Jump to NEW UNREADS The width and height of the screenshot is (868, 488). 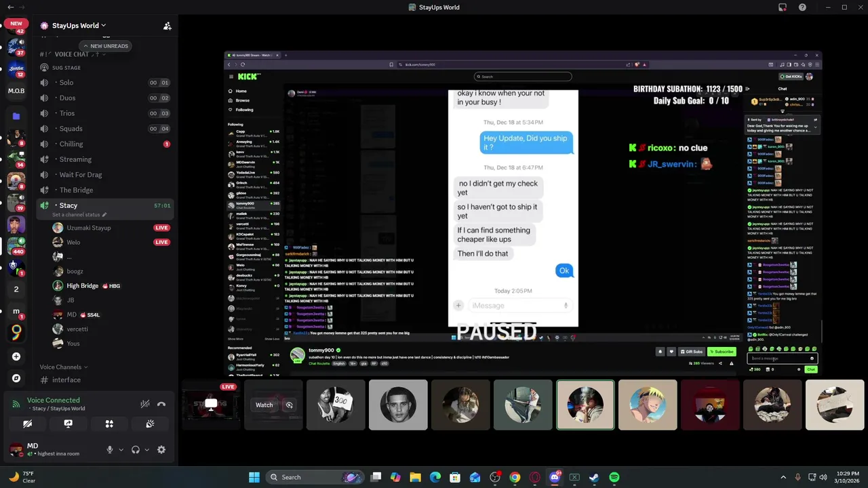click(105, 46)
